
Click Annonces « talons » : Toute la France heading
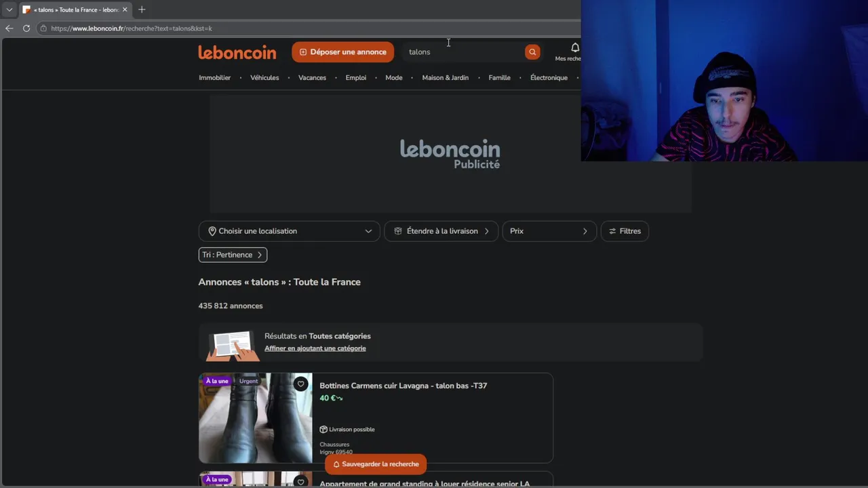pyautogui.click(x=279, y=282)
